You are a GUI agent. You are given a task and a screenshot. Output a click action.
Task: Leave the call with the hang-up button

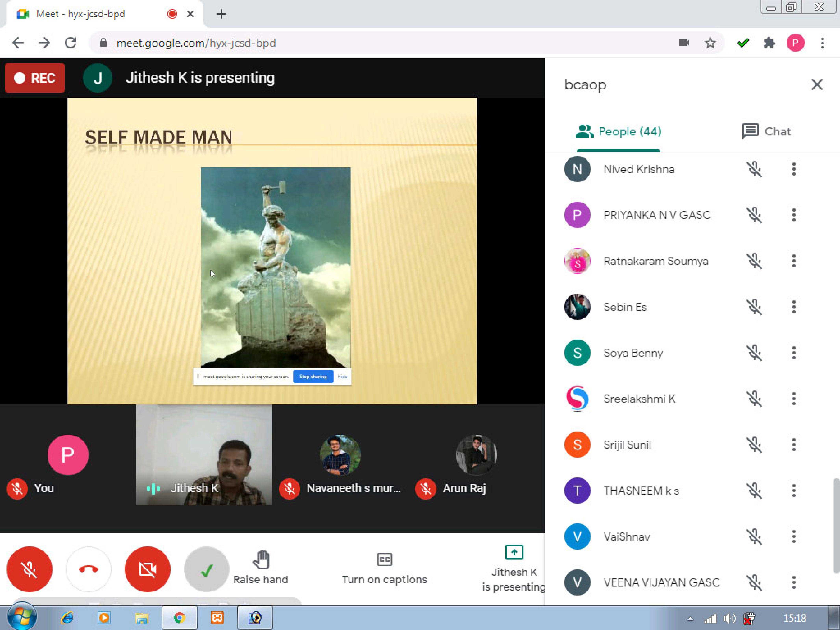[88, 570]
